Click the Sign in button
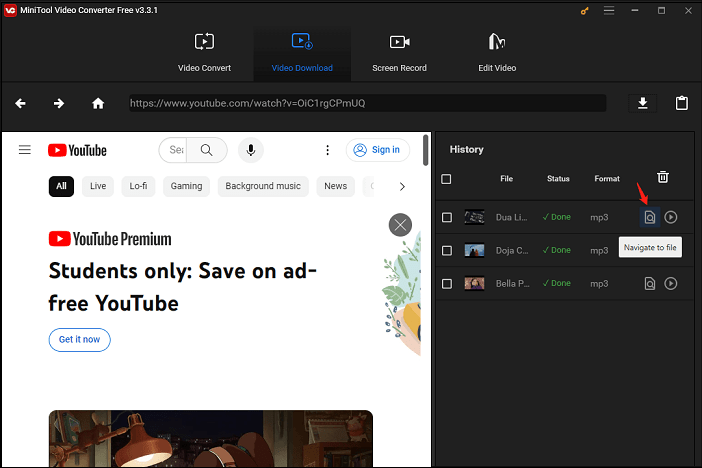This screenshot has height=468, width=702. (377, 150)
